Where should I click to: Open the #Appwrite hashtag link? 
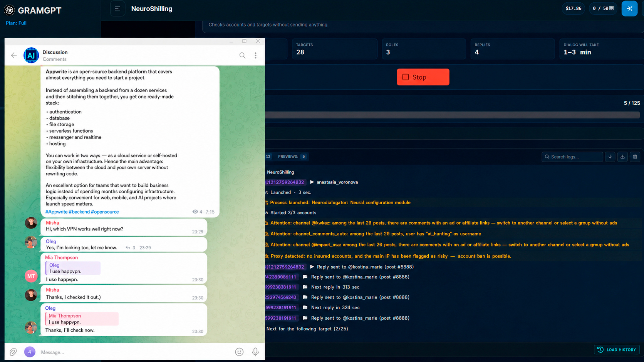pyautogui.click(x=56, y=212)
